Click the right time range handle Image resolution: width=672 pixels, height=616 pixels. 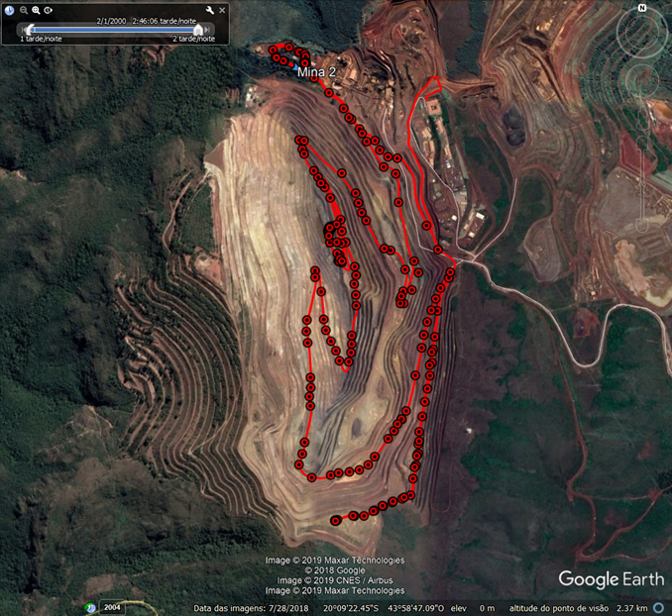click(x=198, y=30)
